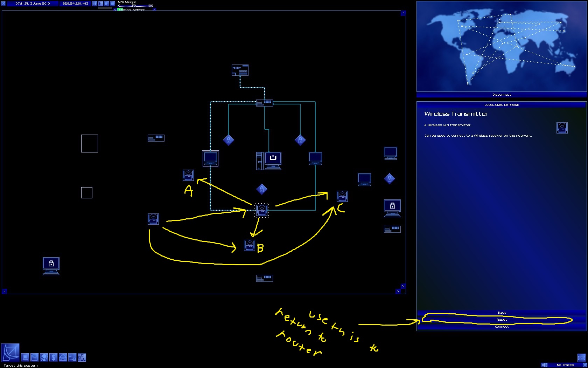Select the wireless transmitter beside handwritten B
This screenshot has width=588, height=368.
250,245
